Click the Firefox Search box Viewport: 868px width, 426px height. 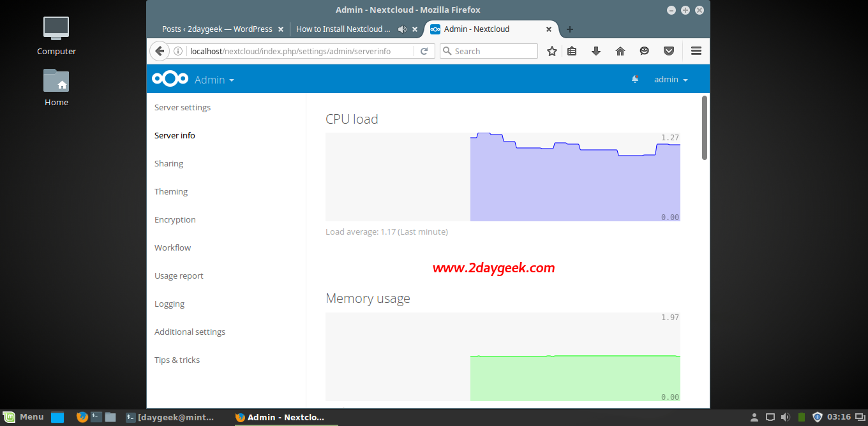coord(489,51)
